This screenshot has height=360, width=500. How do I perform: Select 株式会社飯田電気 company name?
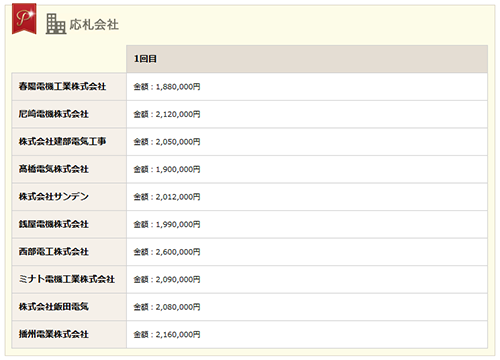click(x=54, y=307)
